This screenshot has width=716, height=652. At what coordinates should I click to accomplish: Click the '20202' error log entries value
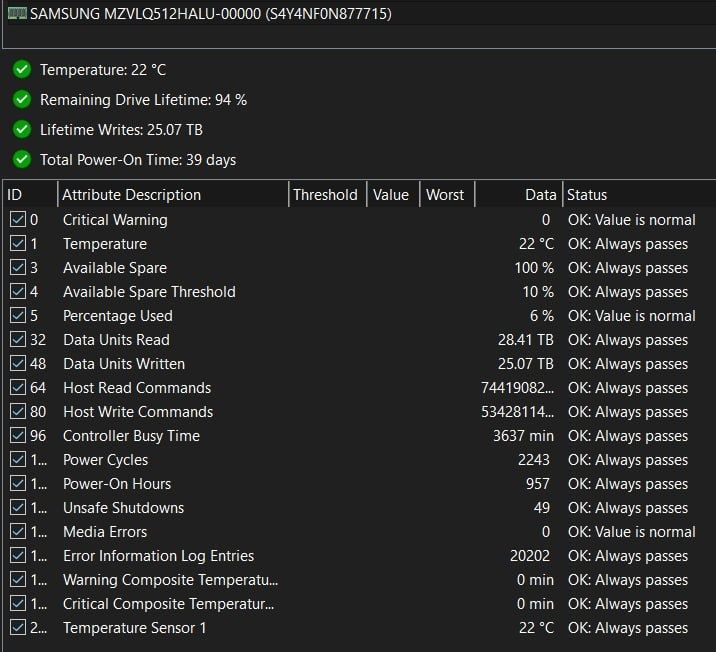coord(530,556)
